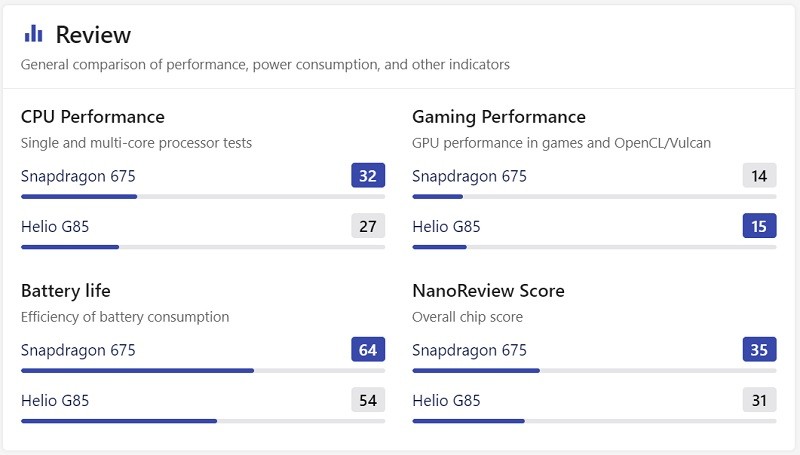This screenshot has height=455, width=800.
Task: Click Helio G85 label under Gaming Performance
Action: [x=446, y=226]
